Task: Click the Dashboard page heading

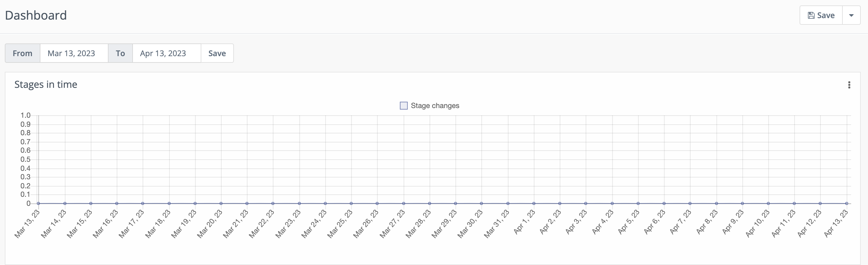Action: click(x=36, y=15)
